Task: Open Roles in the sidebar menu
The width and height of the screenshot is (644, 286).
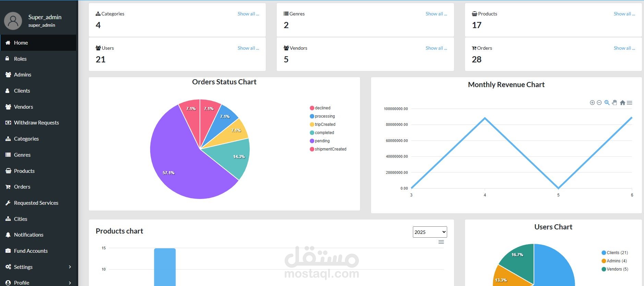Action: tap(38, 59)
